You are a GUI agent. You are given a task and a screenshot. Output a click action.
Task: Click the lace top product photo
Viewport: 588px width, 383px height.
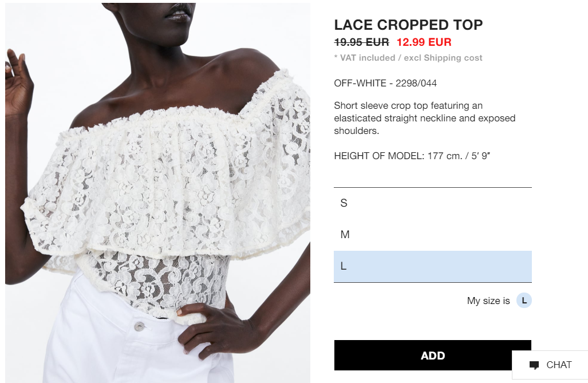157,193
